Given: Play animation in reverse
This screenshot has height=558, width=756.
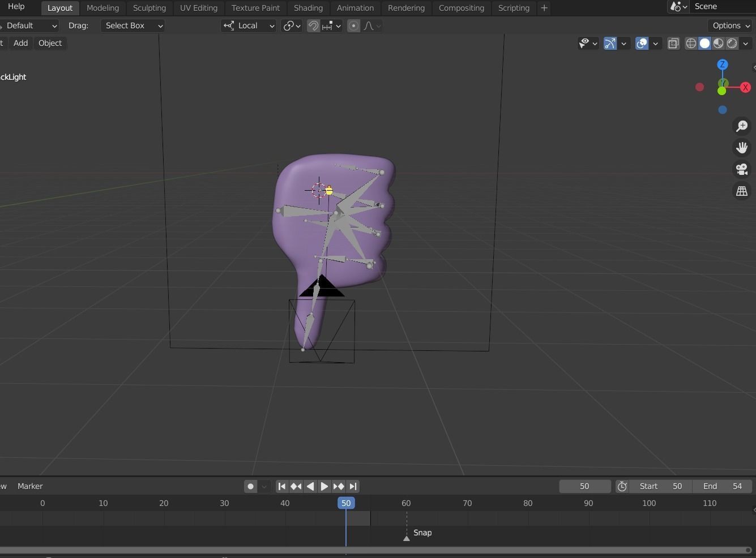Looking at the screenshot, I should click(x=310, y=486).
